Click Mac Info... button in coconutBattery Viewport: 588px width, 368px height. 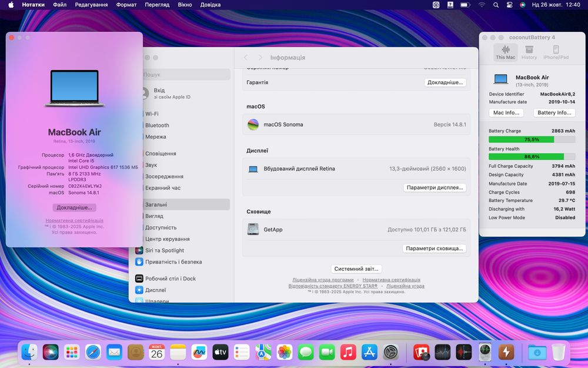tap(506, 112)
